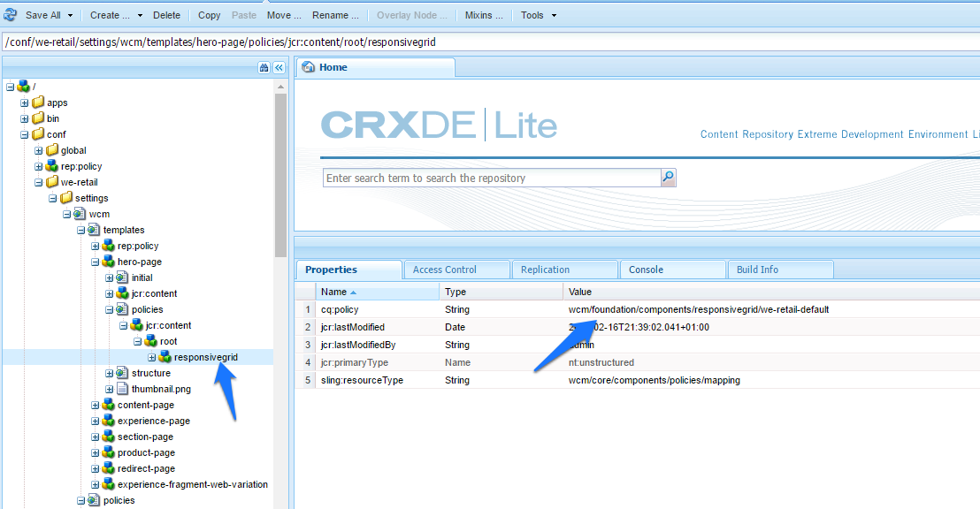The width and height of the screenshot is (980, 509).
Task: Switch to the Access Control tab
Action: [456, 269]
